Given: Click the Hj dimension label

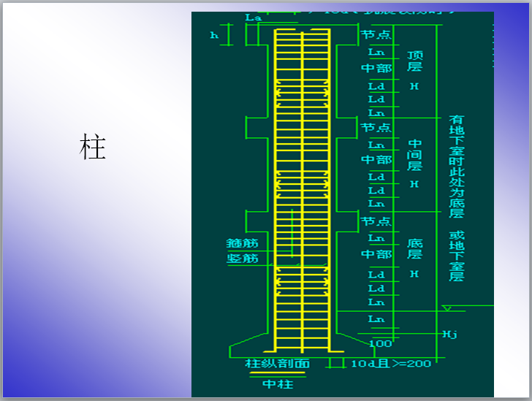Looking at the screenshot, I should coord(449,334).
